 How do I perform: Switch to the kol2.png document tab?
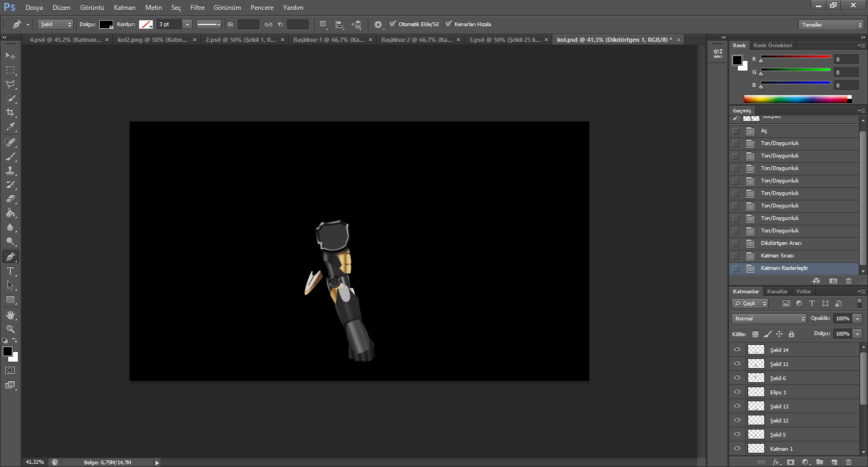(156, 40)
